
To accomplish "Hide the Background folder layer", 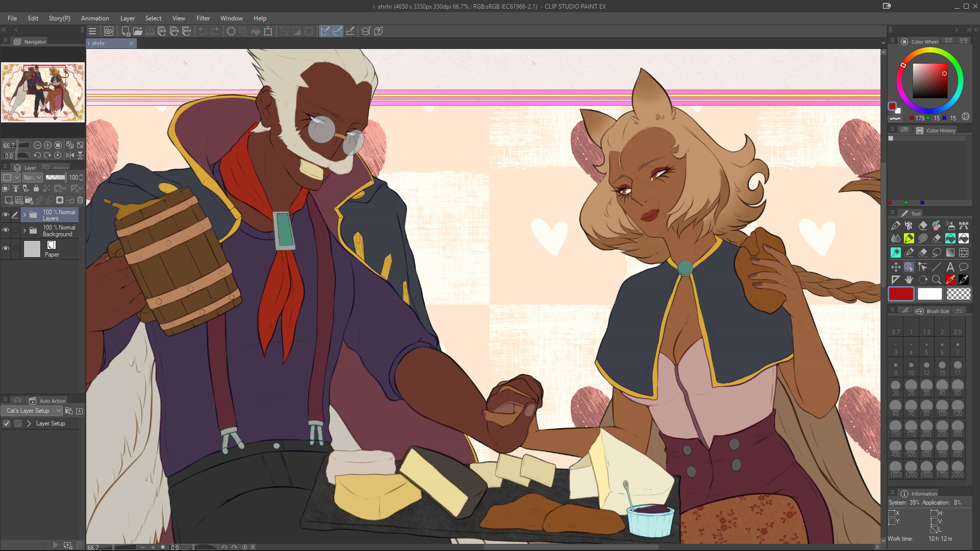I will click(x=6, y=231).
